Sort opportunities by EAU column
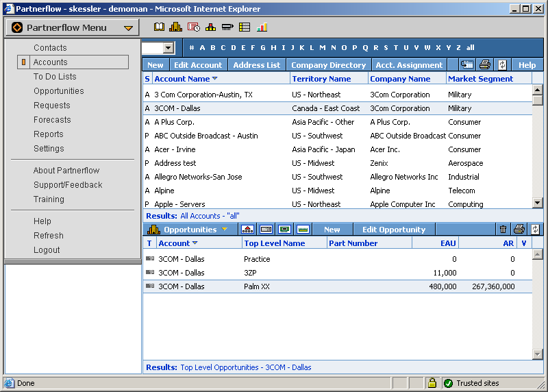Image resolution: width=548 pixels, height=392 pixels. click(448, 243)
